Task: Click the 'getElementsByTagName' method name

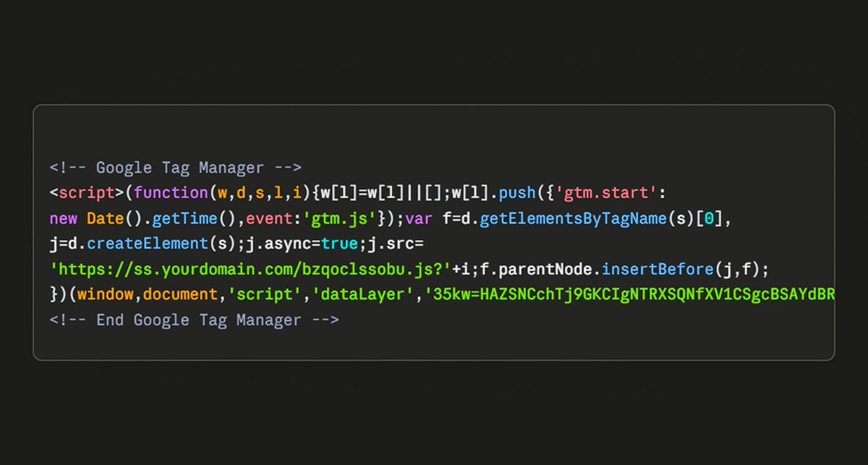Action: tap(573, 218)
